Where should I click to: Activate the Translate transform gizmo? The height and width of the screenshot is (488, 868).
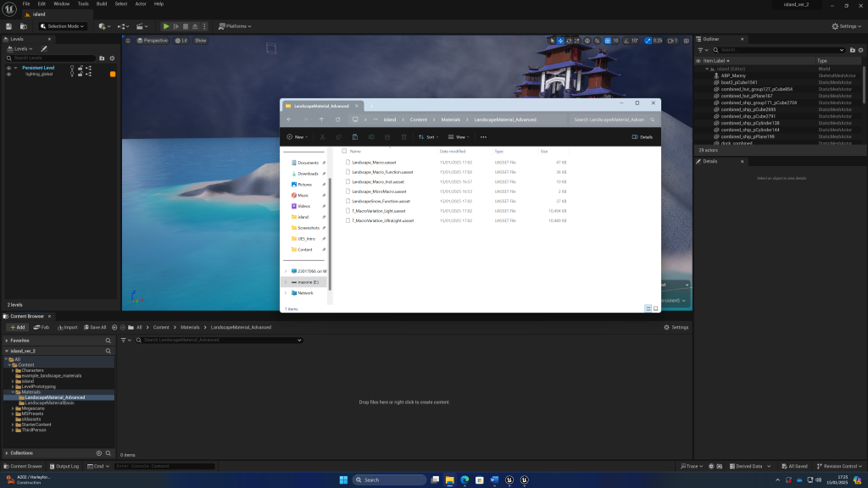(560, 41)
